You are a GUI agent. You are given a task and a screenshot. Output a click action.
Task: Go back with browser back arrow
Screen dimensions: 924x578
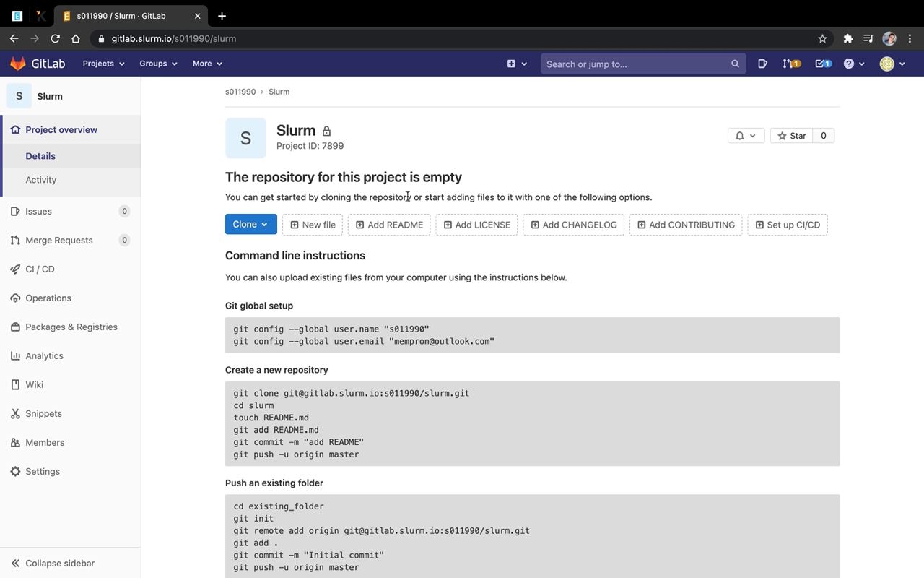click(x=14, y=38)
